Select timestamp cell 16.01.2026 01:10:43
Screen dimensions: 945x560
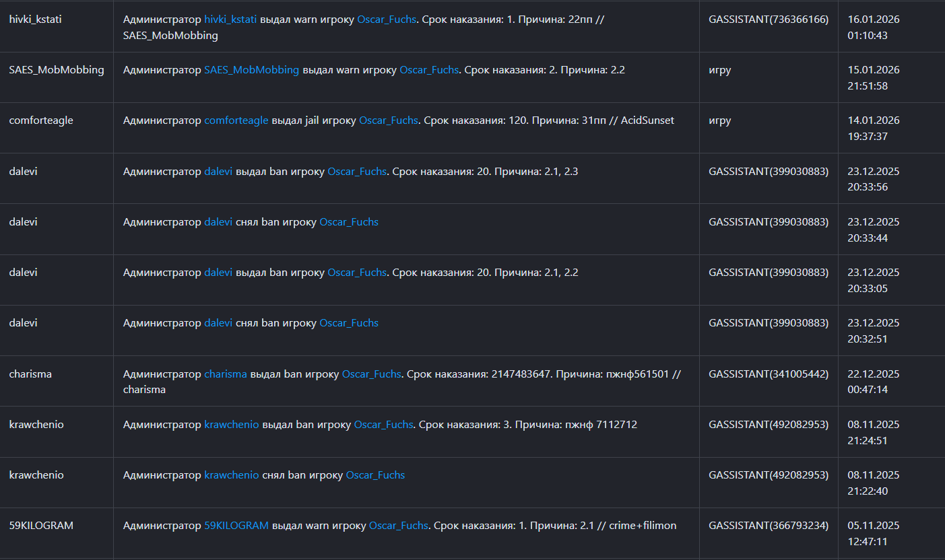click(x=874, y=27)
